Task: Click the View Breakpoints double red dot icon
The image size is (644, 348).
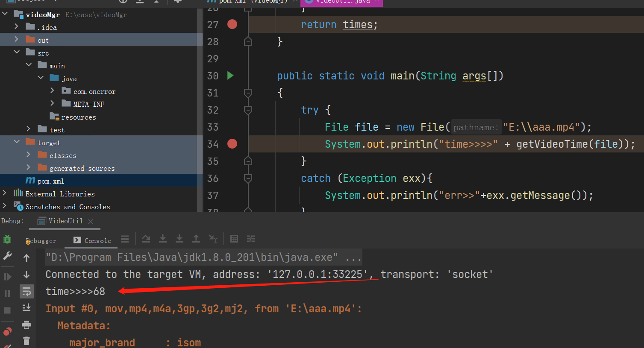Action: click(7, 332)
